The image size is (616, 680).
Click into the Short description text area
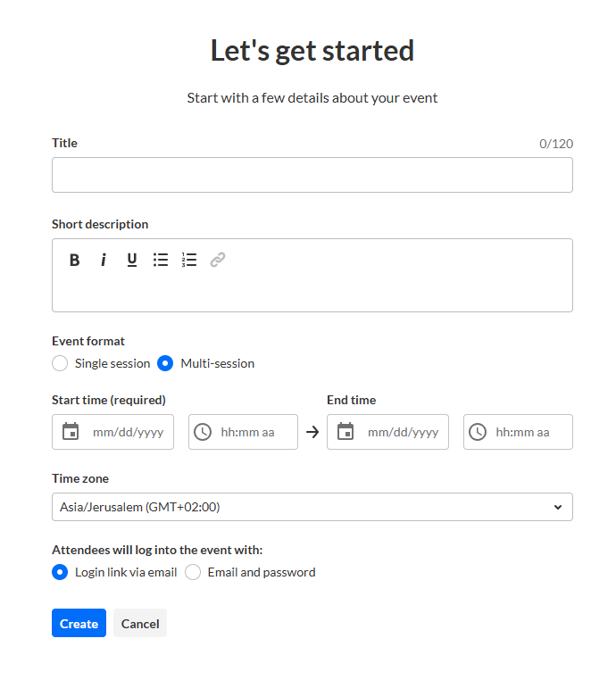click(x=312, y=292)
